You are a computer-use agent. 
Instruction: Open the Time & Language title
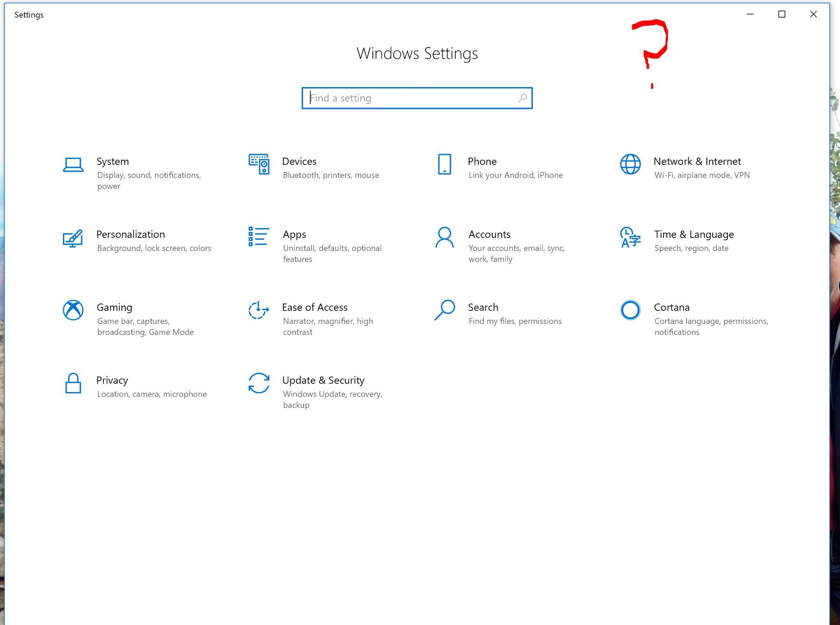[694, 235]
